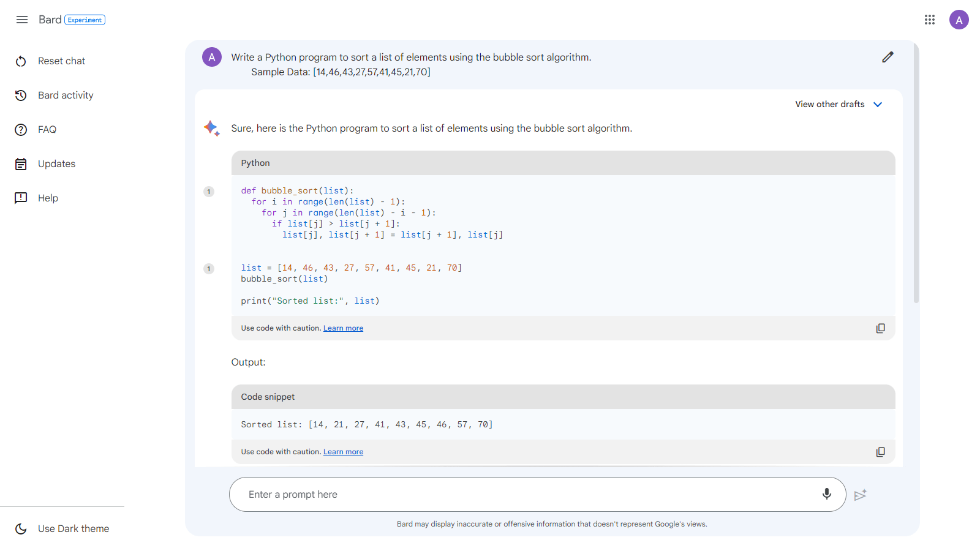
Task: Click the 'Output:' label
Action: (248, 362)
